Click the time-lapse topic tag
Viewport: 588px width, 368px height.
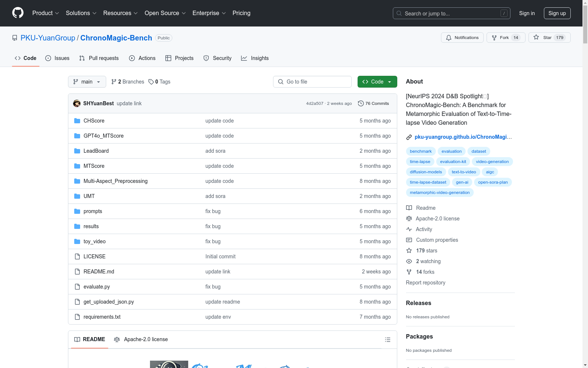[x=420, y=162]
